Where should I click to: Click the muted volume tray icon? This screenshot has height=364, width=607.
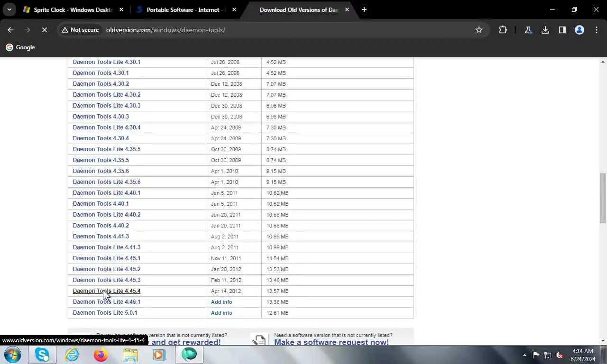(x=559, y=355)
